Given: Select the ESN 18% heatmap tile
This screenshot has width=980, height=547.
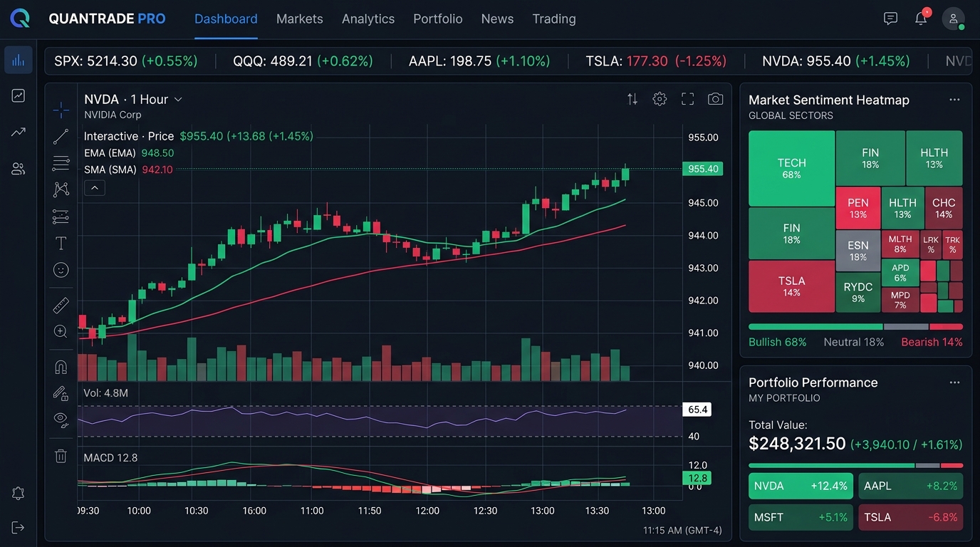Looking at the screenshot, I should (x=858, y=251).
